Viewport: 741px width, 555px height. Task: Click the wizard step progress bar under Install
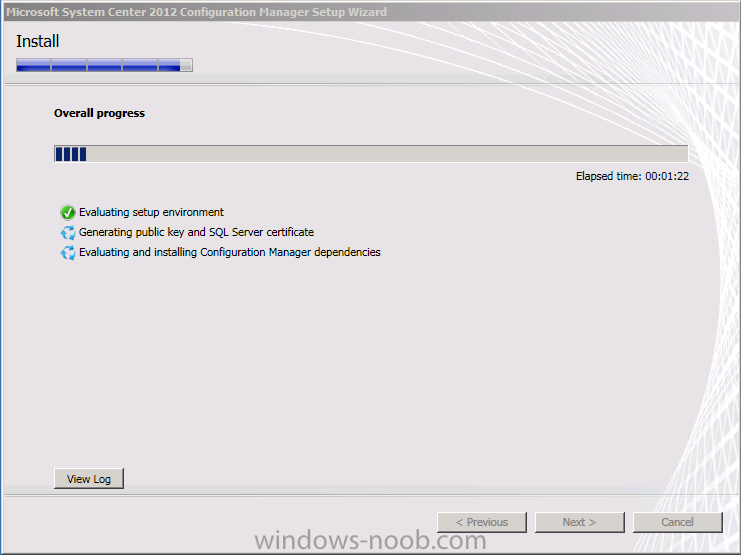(x=104, y=65)
